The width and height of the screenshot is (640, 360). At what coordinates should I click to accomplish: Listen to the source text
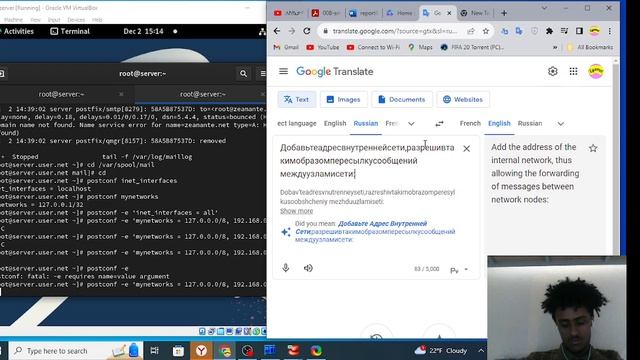tap(308, 268)
